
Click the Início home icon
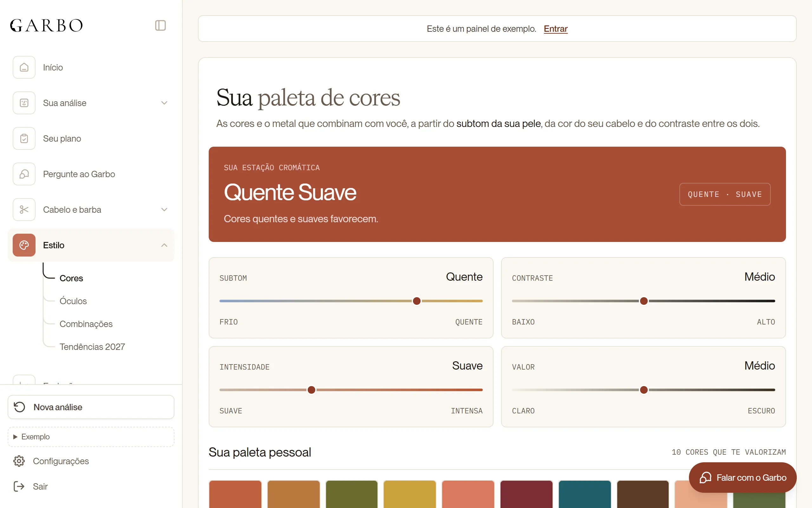(24, 67)
